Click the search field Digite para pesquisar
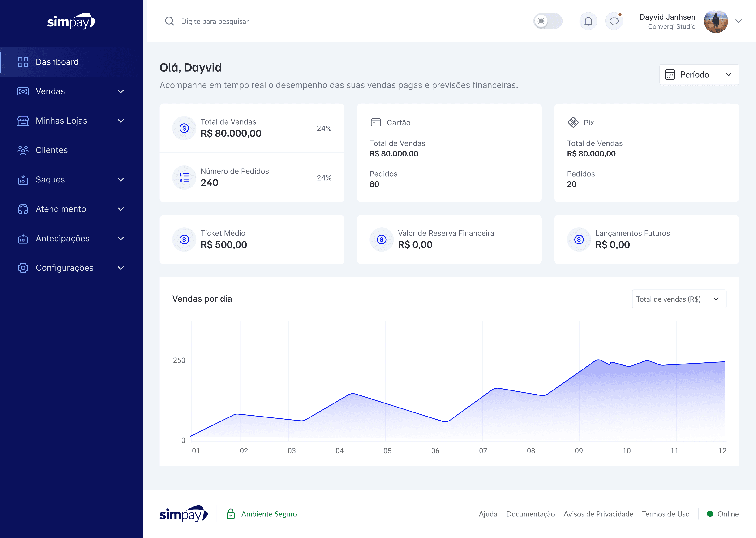Viewport: 756px width, 538px height. coord(215,21)
